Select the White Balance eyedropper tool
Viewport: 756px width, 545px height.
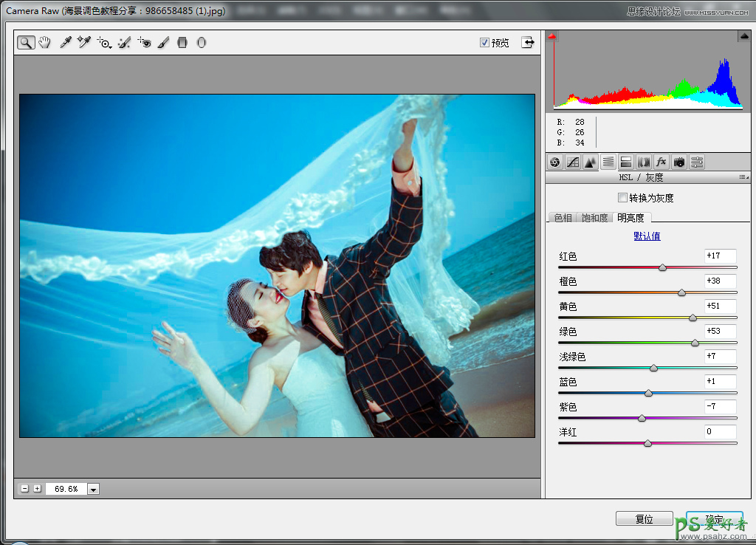[65, 43]
